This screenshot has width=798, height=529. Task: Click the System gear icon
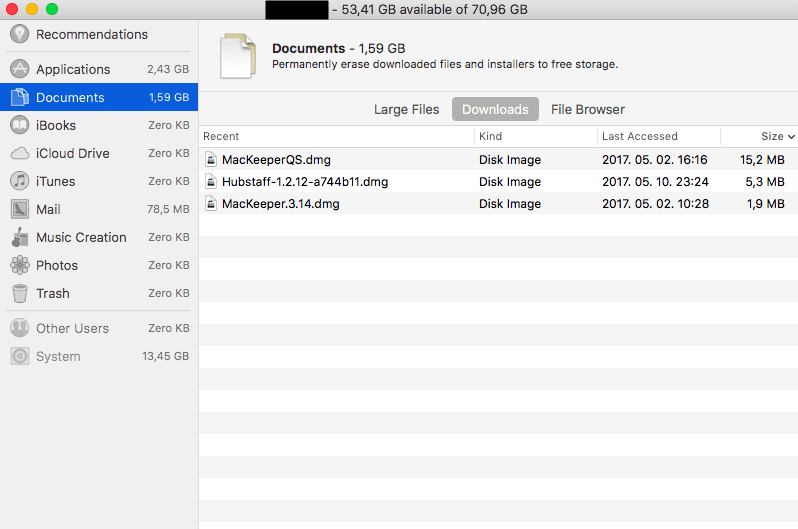tap(19, 356)
